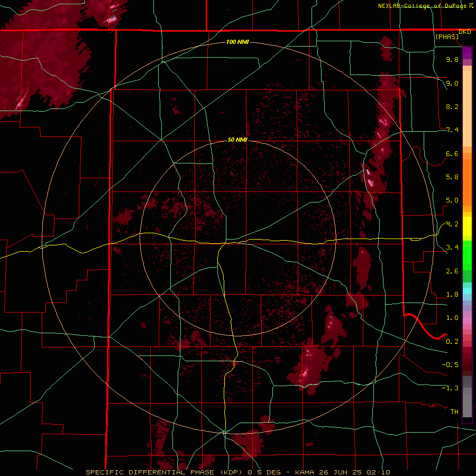Click the light peach segment of the color bar
This screenshot has height=476, width=476.
point(467,108)
